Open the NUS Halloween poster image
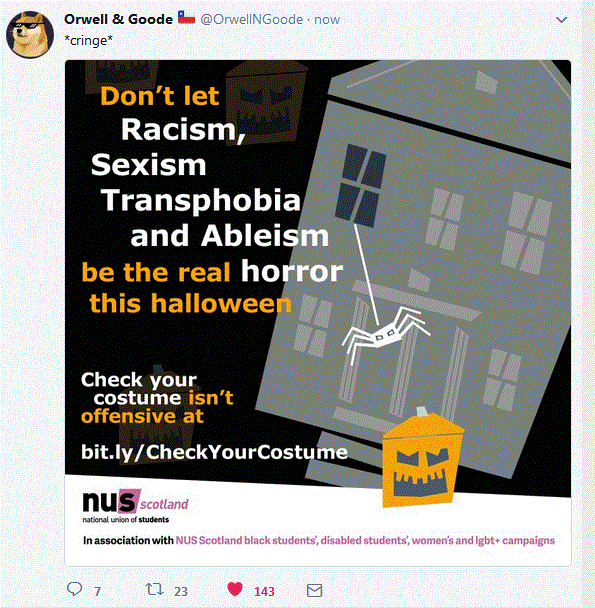This screenshot has height=608, width=595. click(318, 313)
